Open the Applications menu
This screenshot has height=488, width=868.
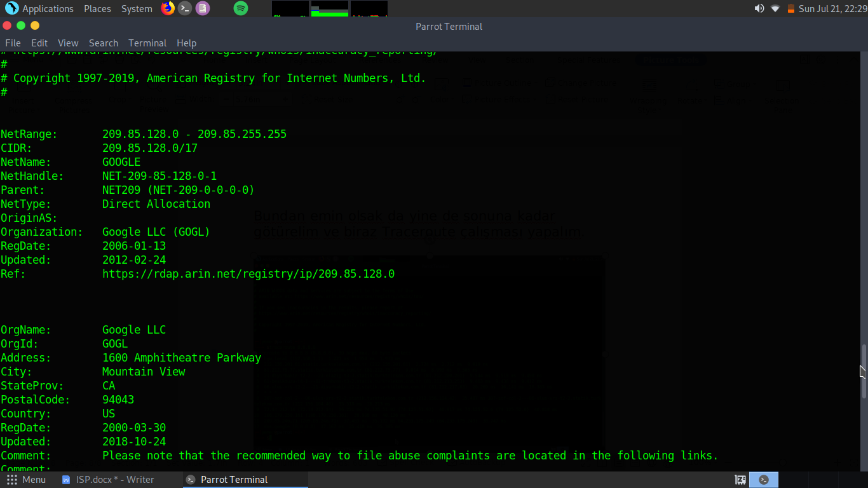pyautogui.click(x=48, y=8)
